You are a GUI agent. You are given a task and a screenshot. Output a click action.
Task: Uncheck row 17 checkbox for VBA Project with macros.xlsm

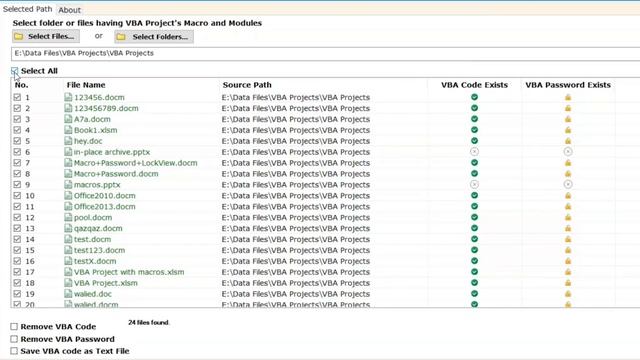pos(17,272)
